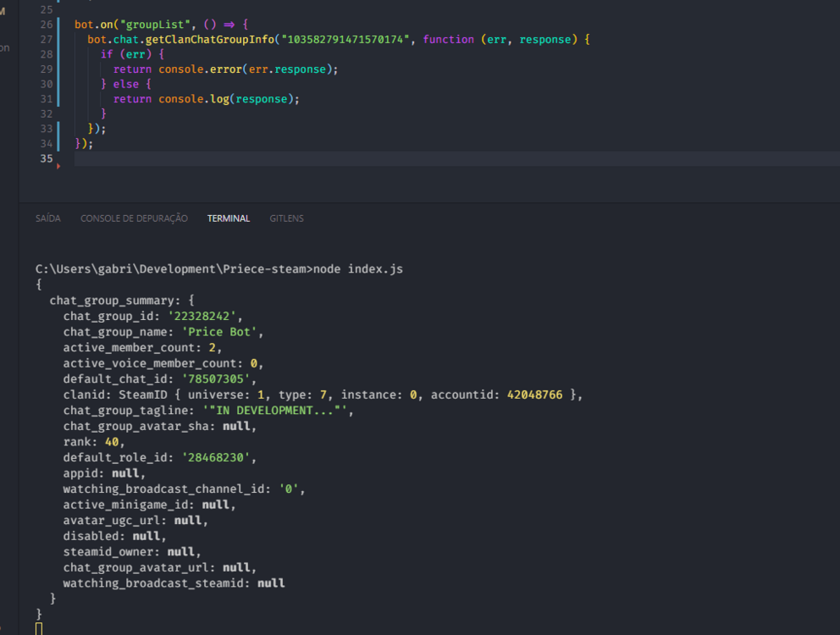Click line number 26 in the gutter
Screen dimensions: 840x635
pyautogui.click(x=46, y=25)
